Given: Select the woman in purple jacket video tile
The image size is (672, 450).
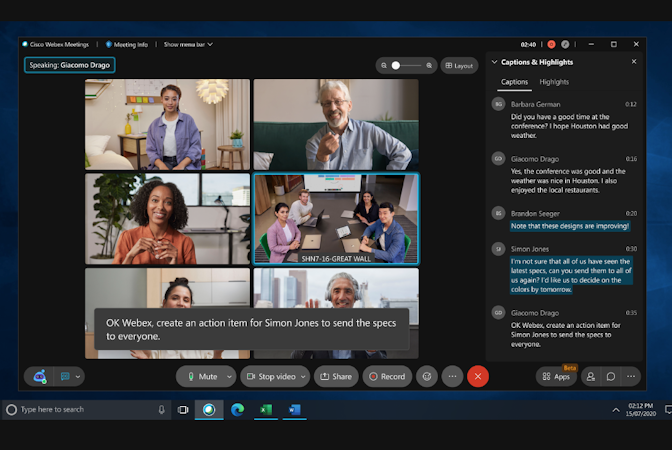Looking at the screenshot, I should 167,124.
